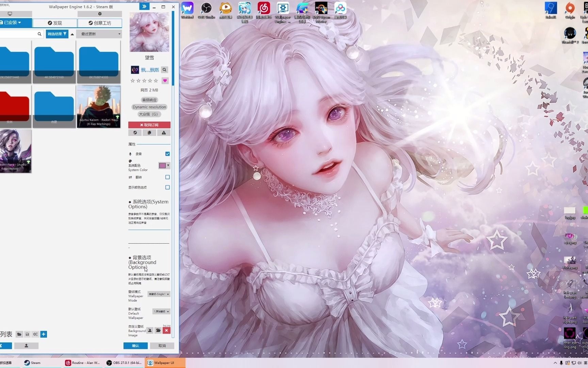Open the monitor display tab icon
The height and width of the screenshot is (368, 588).
click(10, 14)
